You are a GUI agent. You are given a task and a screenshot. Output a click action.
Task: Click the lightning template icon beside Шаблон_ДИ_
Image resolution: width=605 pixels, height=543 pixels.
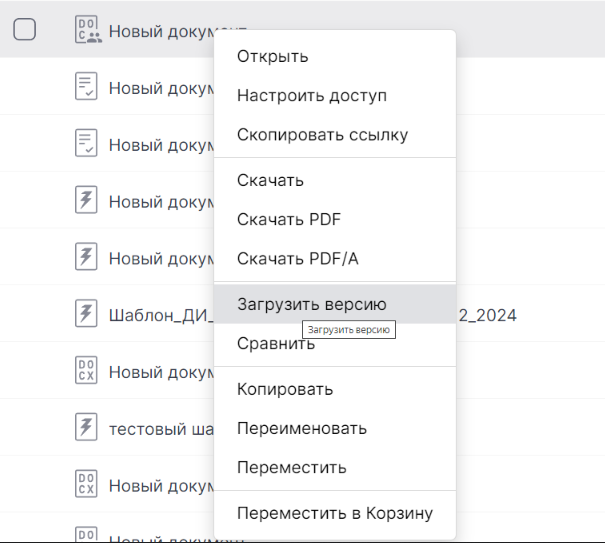(x=86, y=313)
